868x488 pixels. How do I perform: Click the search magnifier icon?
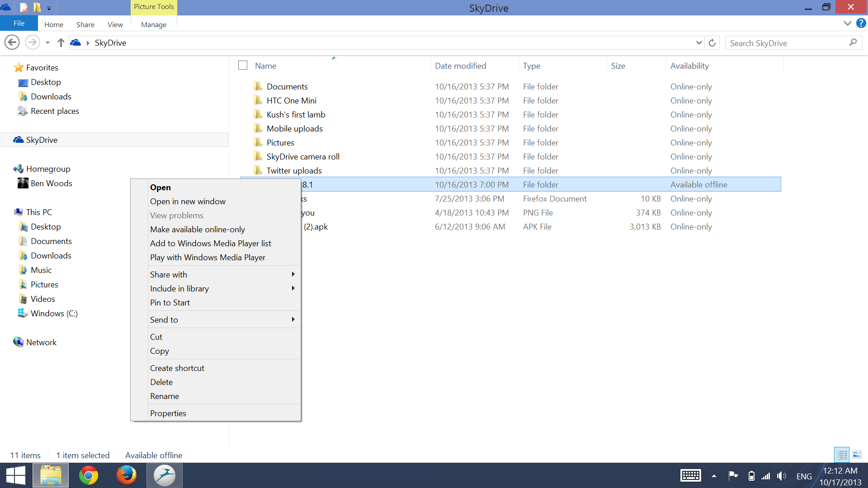coord(853,42)
